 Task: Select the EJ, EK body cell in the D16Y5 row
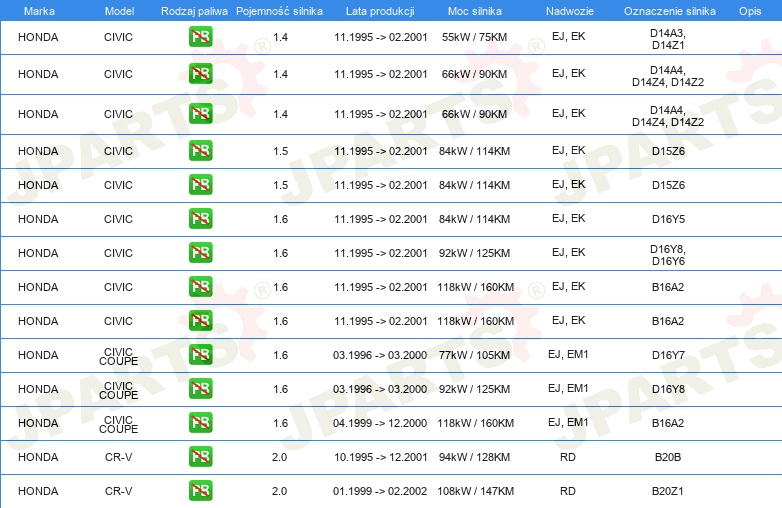(x=569, y=218)
